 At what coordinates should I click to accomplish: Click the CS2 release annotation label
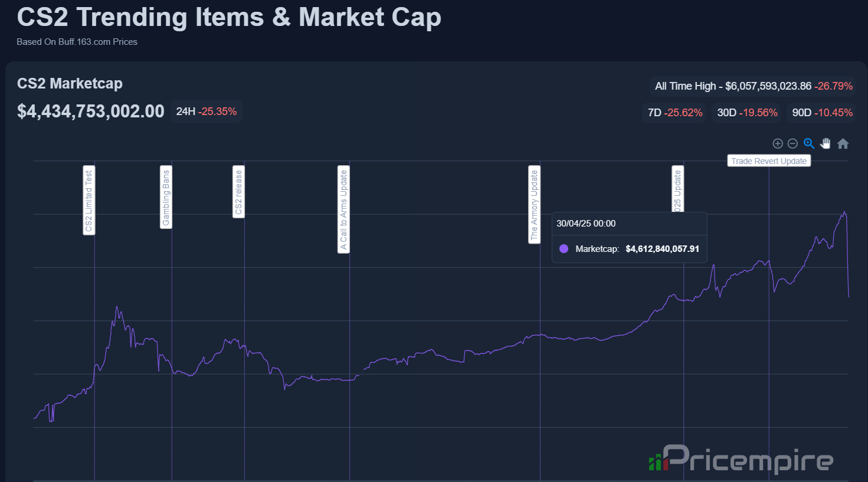[238, 192]
